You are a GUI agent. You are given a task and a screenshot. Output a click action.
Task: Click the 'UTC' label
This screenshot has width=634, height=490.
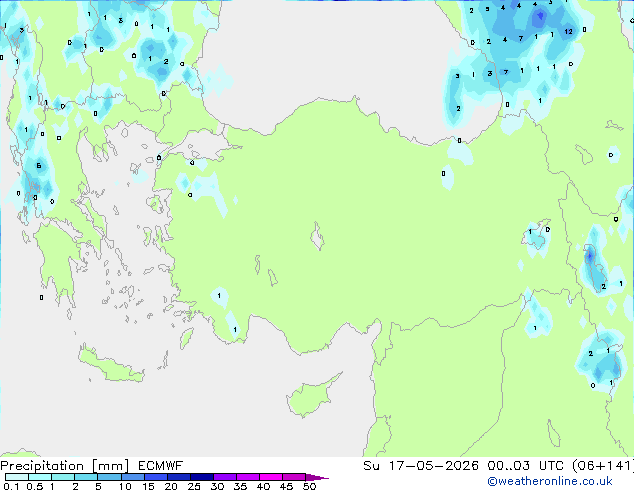coord(551,466)
